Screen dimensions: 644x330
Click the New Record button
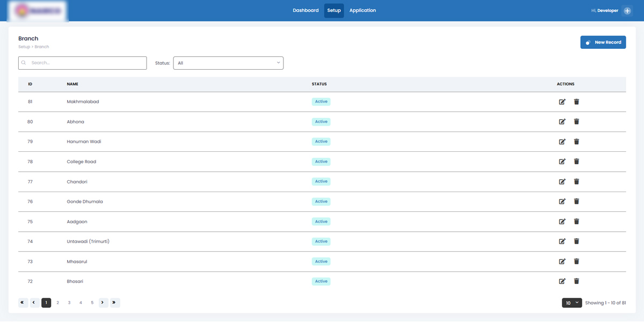point(603,42)
